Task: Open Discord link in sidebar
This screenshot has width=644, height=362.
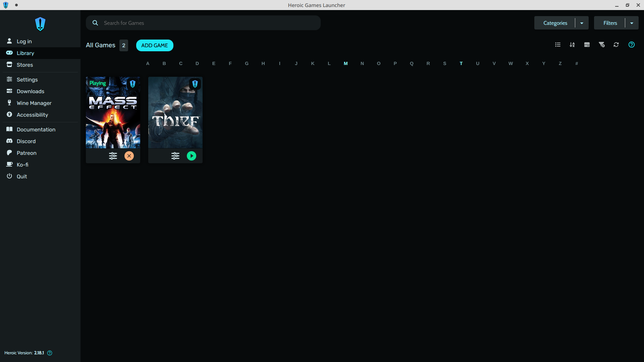Action: pyautogui.click(x=26, y=141)
